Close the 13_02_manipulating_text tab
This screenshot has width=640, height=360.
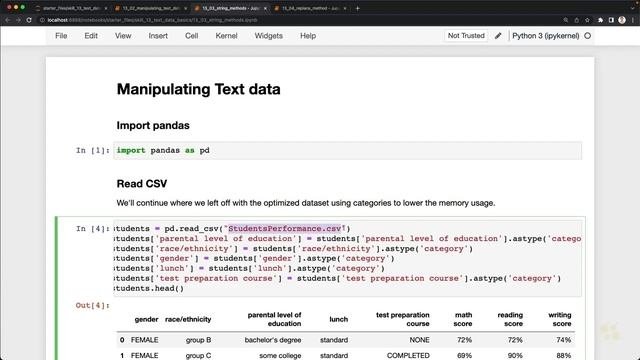click(185, 8)
